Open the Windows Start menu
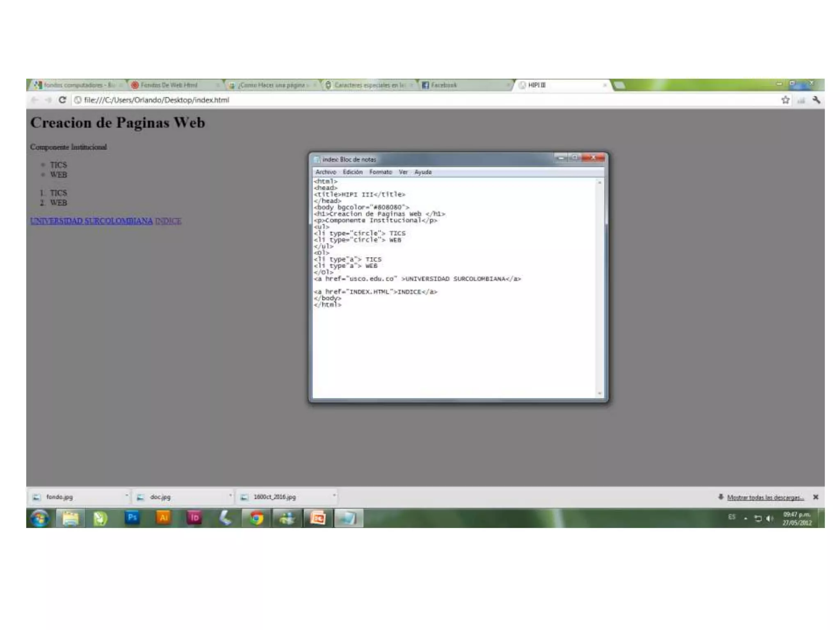 [x=40, y=518]
